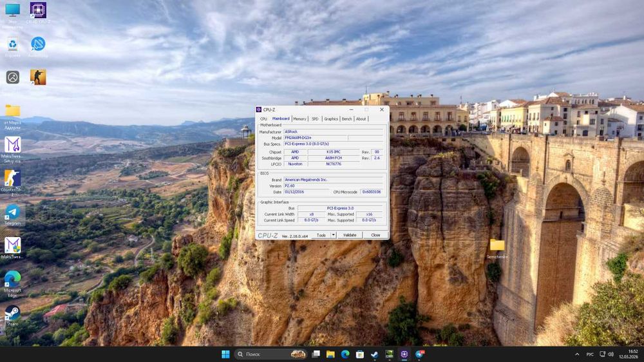Select the Mainboard tab
Screen dimensions: 644x362
(x=281, y=119)
